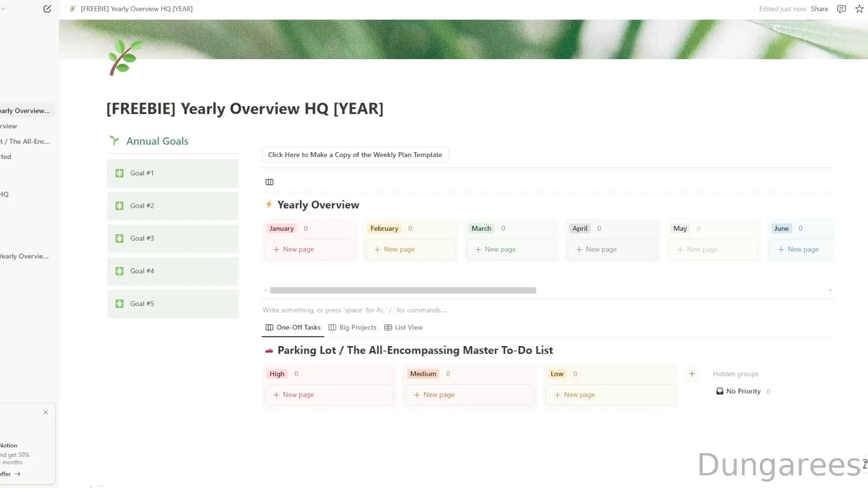Viewport: 868px width, 488px height.
Task: Switch to the Big Projects tab
Action: click(352, 328)
